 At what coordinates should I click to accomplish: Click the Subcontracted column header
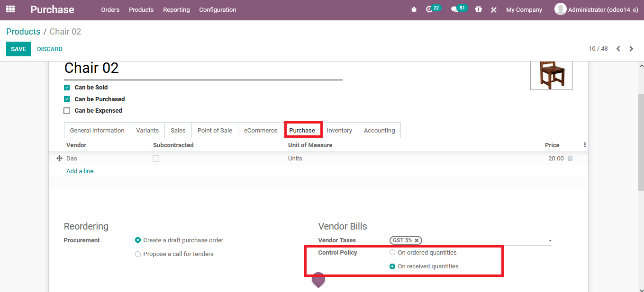[173, 145]
